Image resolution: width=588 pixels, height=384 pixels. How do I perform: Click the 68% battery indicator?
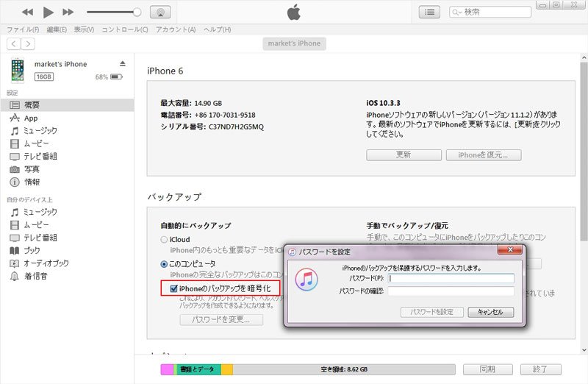pos(109,77)
